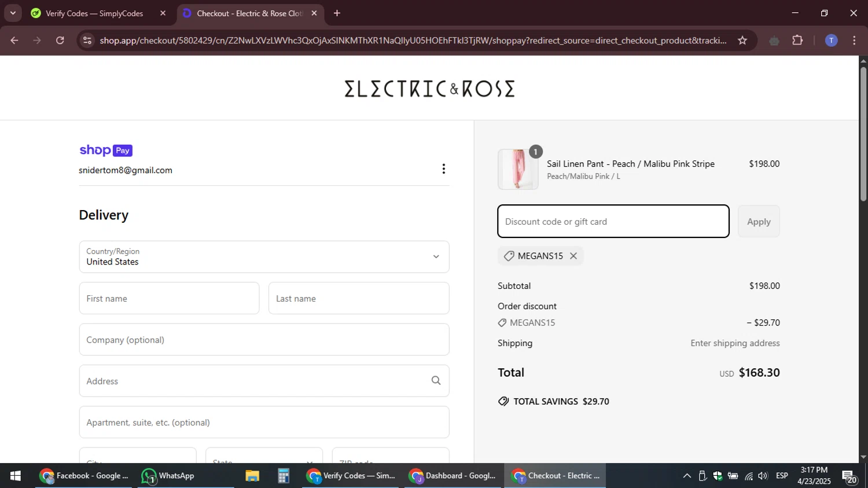Close the Checkout tab
Screen dimensions: 868x488
point(314,13)
